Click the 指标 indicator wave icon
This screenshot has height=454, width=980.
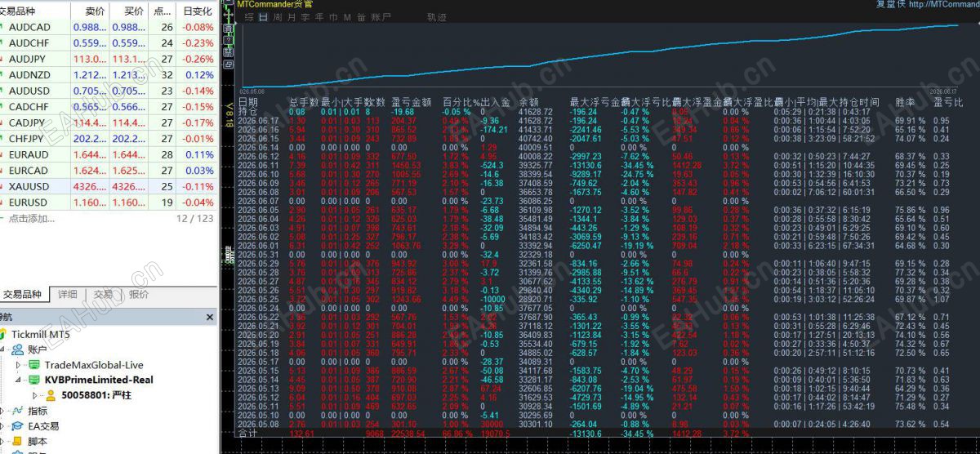tap(16, 411)
